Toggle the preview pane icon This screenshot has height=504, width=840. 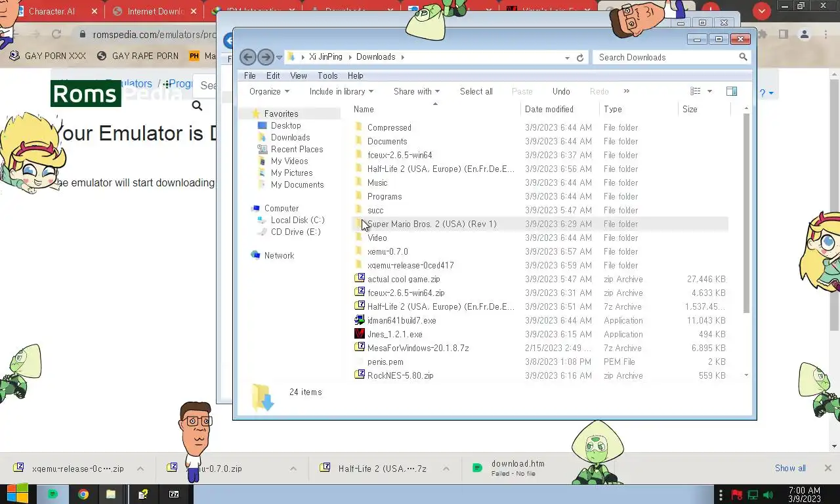point(732,91)
